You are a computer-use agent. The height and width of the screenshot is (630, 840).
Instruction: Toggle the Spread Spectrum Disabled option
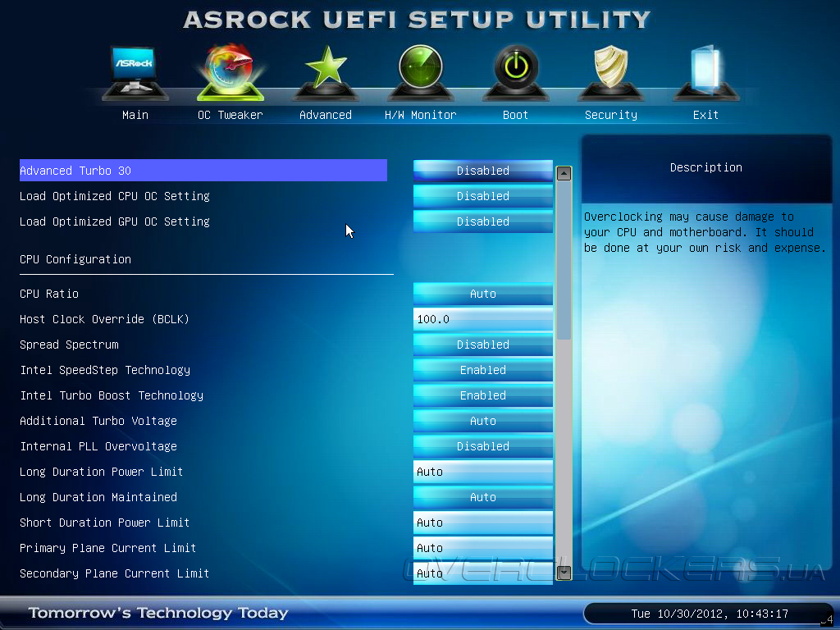(482, 345)
